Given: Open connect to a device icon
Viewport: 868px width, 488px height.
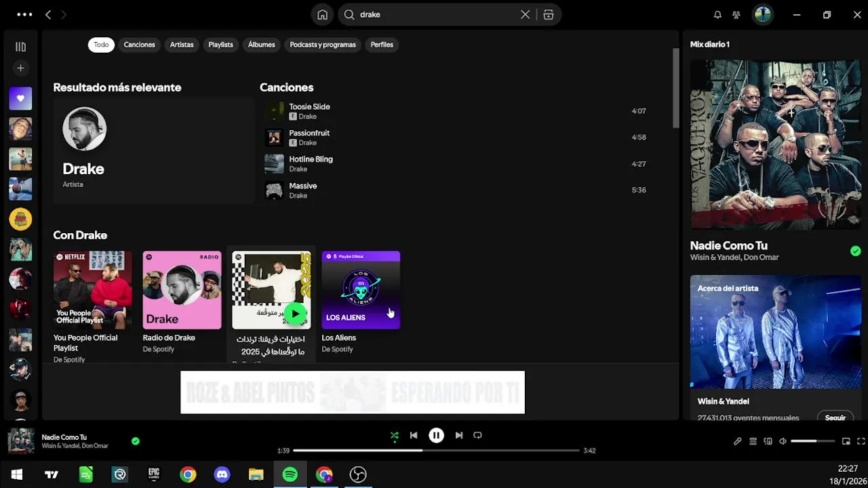Looking at the screenshot, I should click(x=768, y=441).
